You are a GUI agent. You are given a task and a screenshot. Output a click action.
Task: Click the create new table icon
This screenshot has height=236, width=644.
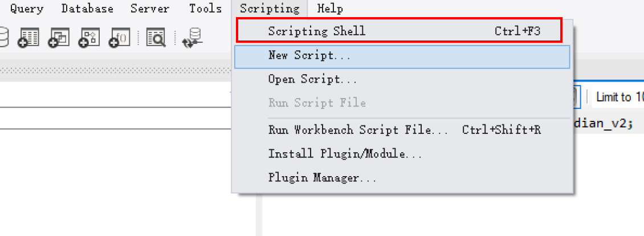coord(28,37)
